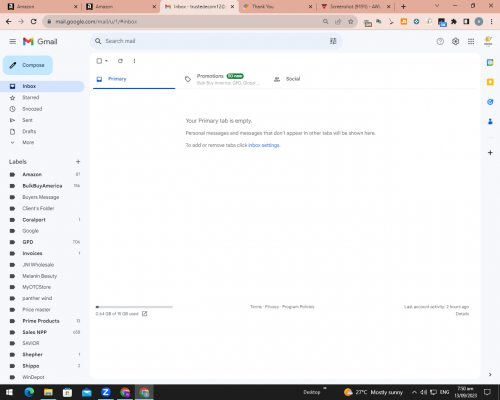Open Contacts in the side panel
Image resolution: width=500 pixels, height=400 pixels.
(490, 121)
